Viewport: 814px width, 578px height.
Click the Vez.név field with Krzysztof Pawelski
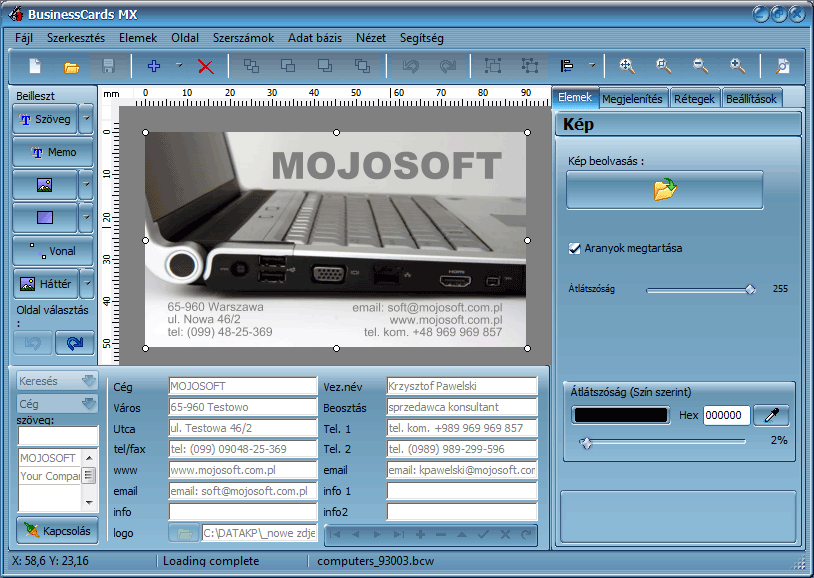point(462,386)
